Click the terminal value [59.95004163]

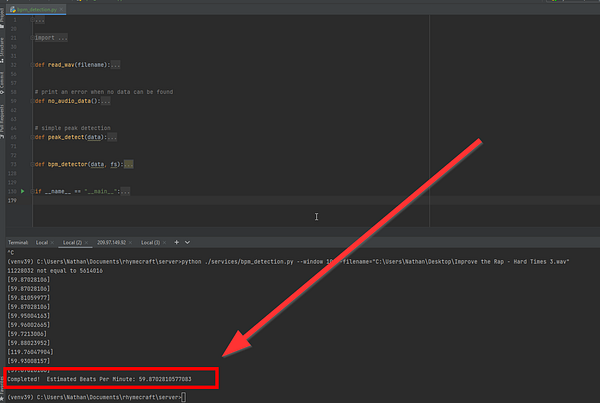point(29,316)
